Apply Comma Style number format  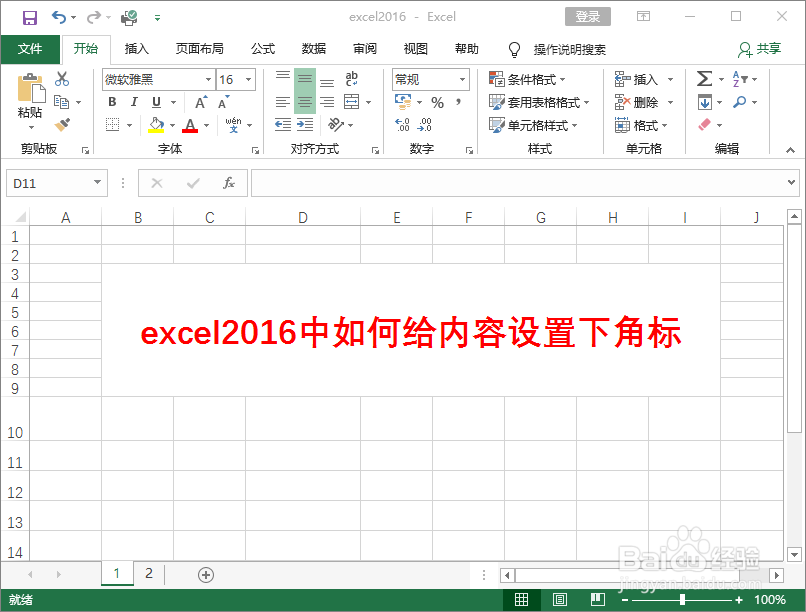(458, 102)
